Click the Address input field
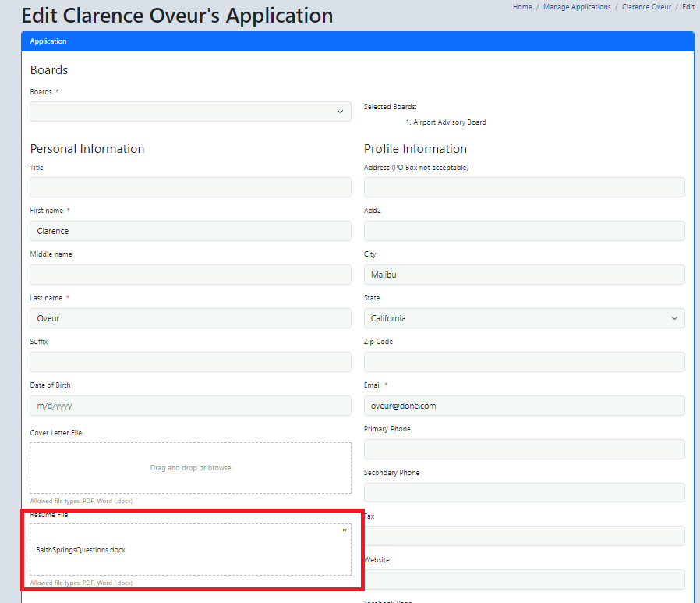Screen dimensions: 700x603 point(524,187)
